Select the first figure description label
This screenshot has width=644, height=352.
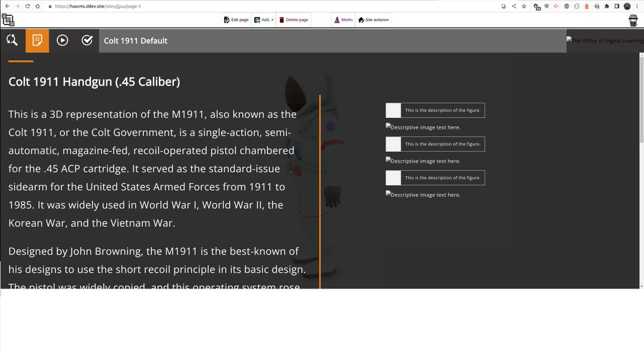point(435,110)
